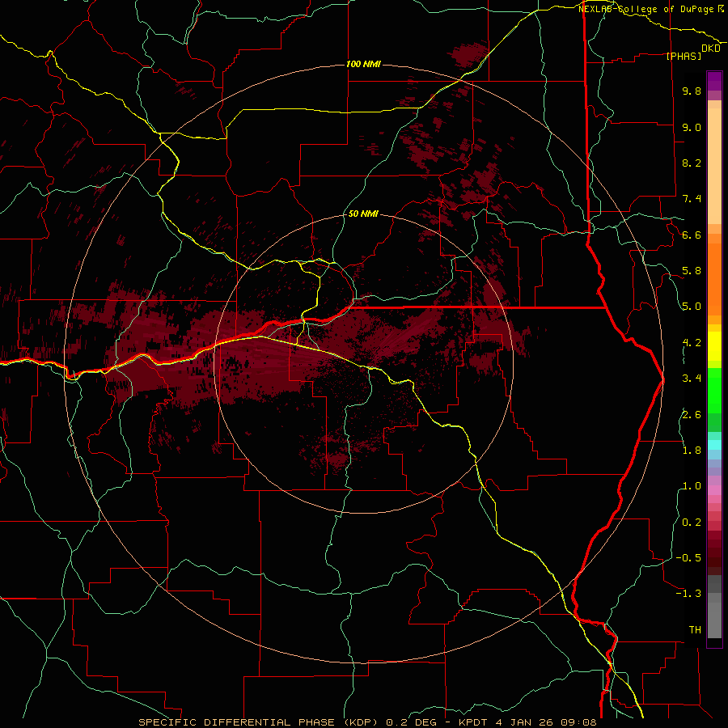Select the 1.8 value on the scale
The image size is (728, 728).
pyautogui.click(x=692, y=451)
